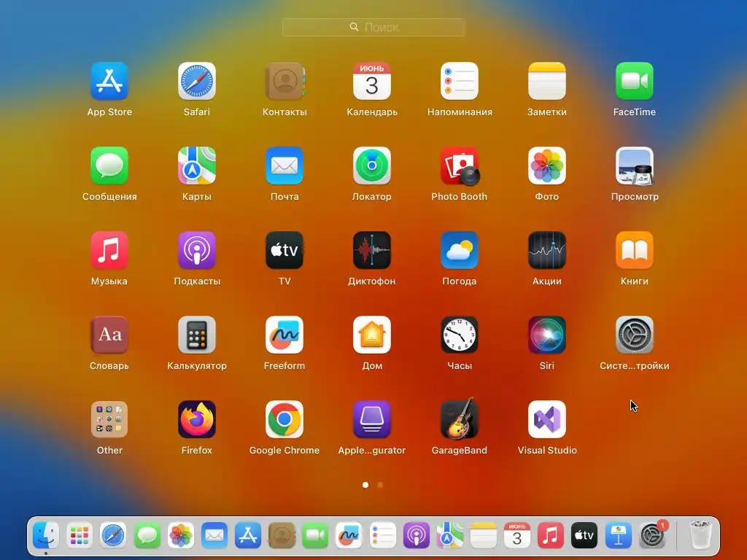Open the Дом home app

pyautogui.click(x=371, y=335)
